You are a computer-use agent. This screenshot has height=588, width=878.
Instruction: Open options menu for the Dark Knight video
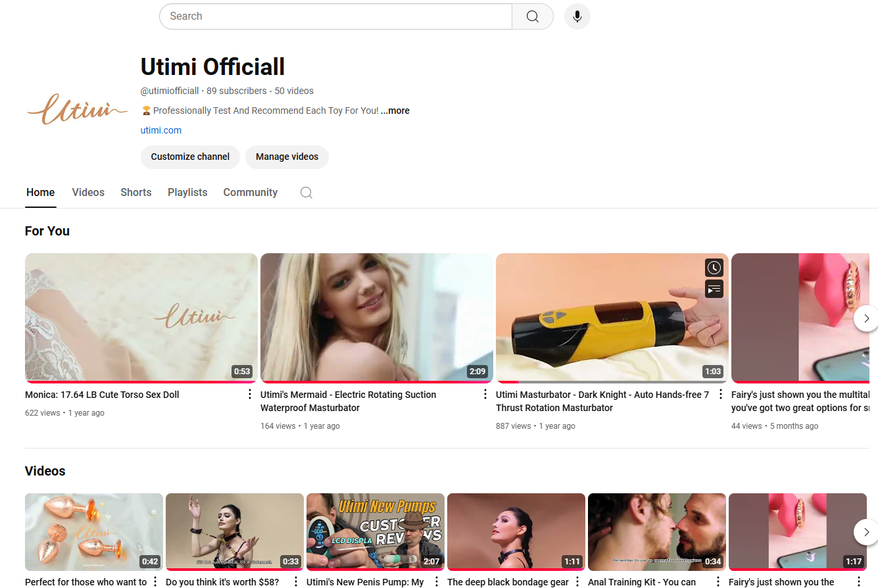click(720, 395)
